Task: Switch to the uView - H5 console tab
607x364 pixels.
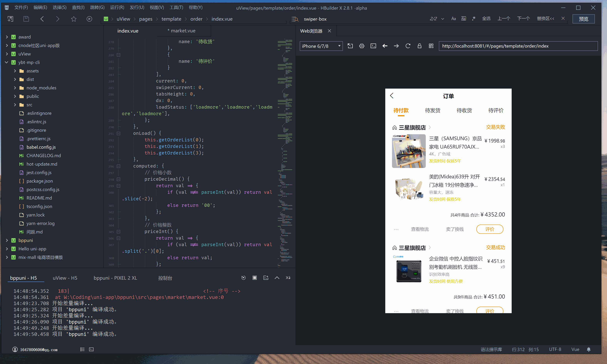Action: pos(65,278)
